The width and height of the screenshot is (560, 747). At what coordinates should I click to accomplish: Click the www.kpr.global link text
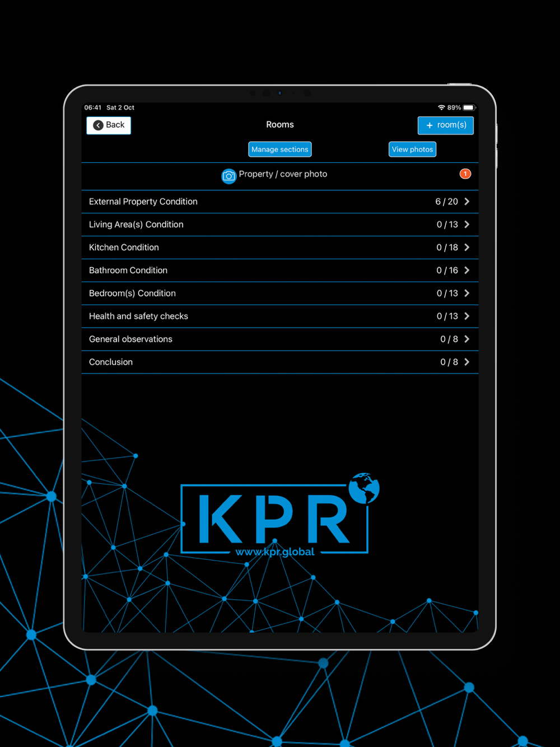click(275, 552)
